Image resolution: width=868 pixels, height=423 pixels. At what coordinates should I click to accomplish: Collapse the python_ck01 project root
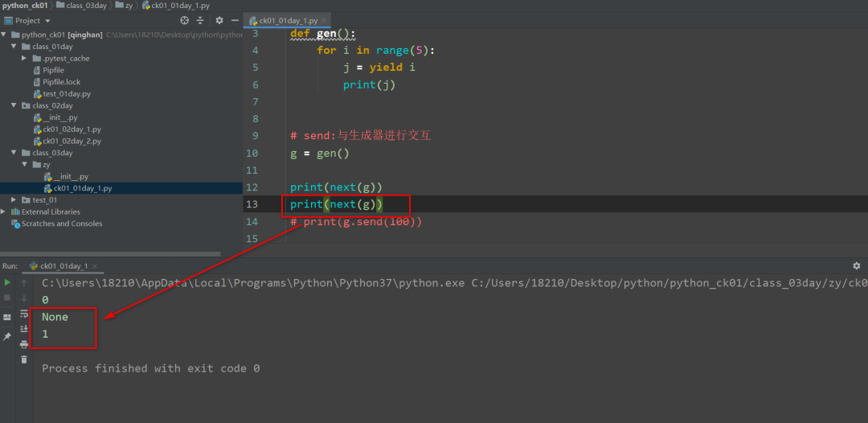pos(4,35)
